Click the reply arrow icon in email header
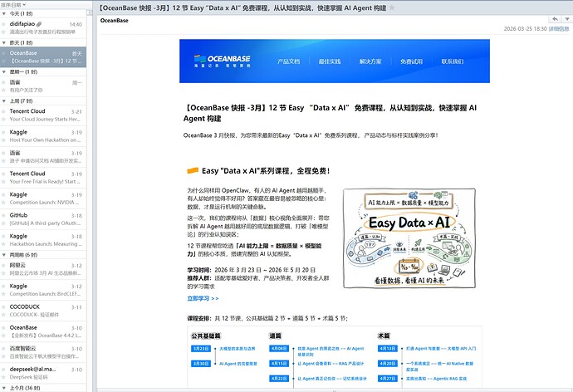Screen dimensions: 573x392 (555, 19)
